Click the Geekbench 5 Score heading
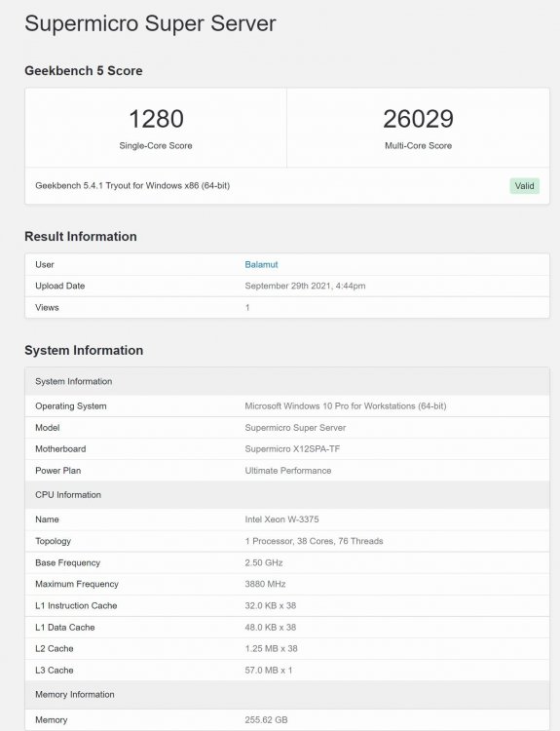This screenshot has width=560, height=731. pos(84,71)
